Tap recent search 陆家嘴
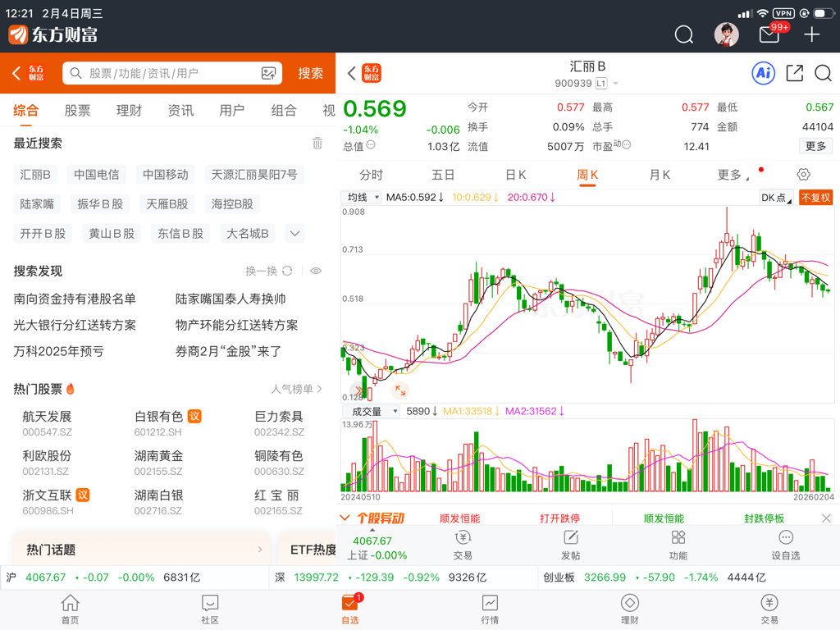Viewport: 840px width, 630px height. coord(37,204)
